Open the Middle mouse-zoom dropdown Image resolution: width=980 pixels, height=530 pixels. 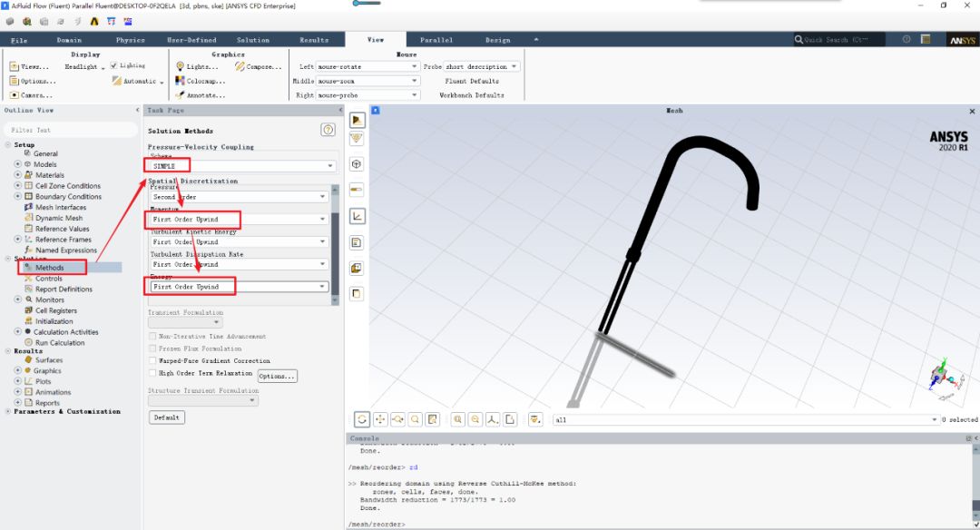click(x=367, y=81)
